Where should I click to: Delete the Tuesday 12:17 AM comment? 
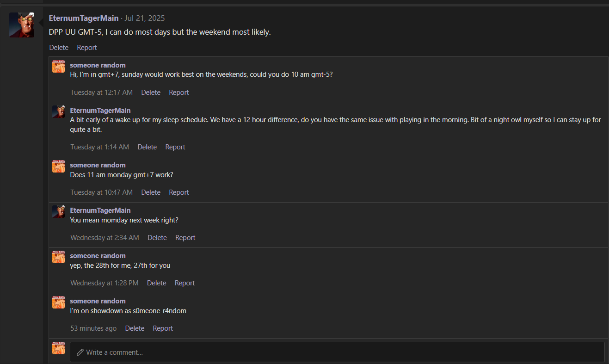(151, 93)
